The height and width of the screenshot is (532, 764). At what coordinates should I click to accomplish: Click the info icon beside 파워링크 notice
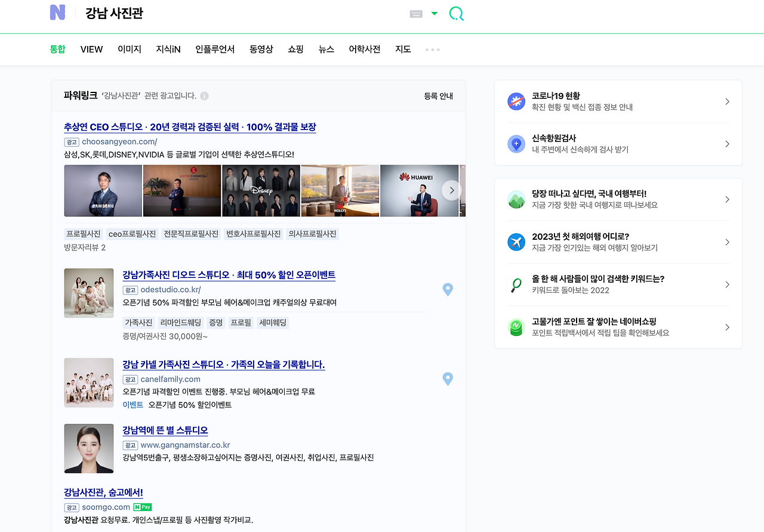tap(204, 96)
